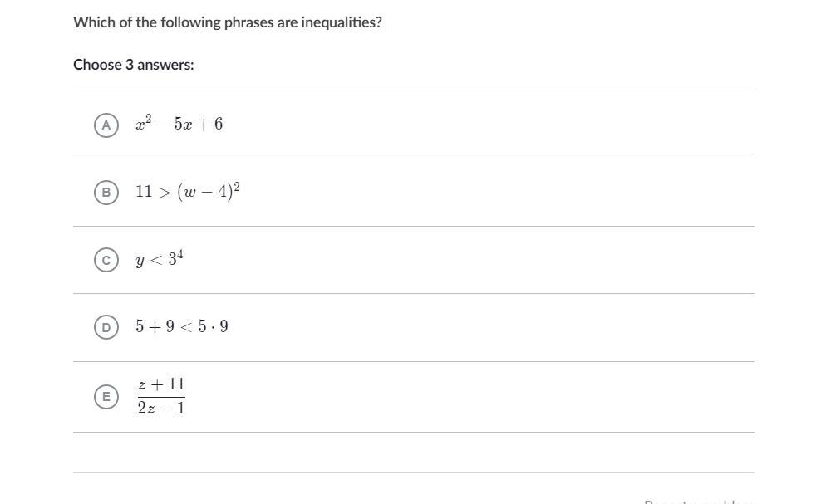Click the fraction (z + 11)/(2z − 1)

click(161, 396)
